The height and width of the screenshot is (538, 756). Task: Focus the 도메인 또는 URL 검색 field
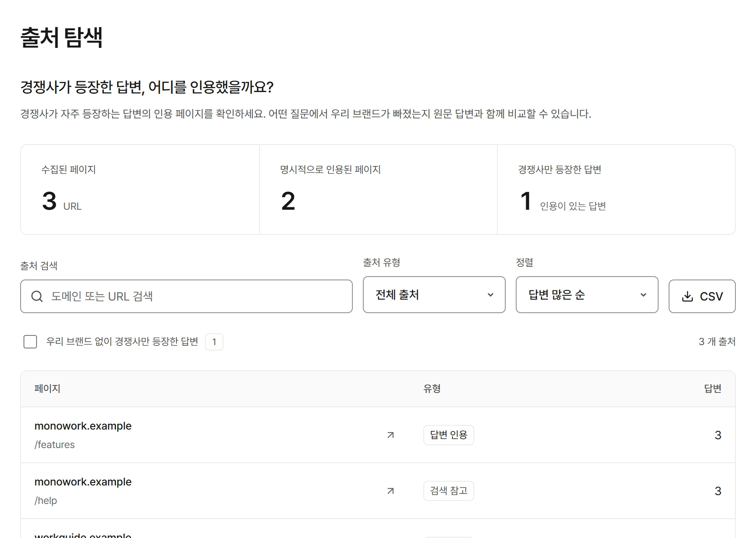click(186, 296)
